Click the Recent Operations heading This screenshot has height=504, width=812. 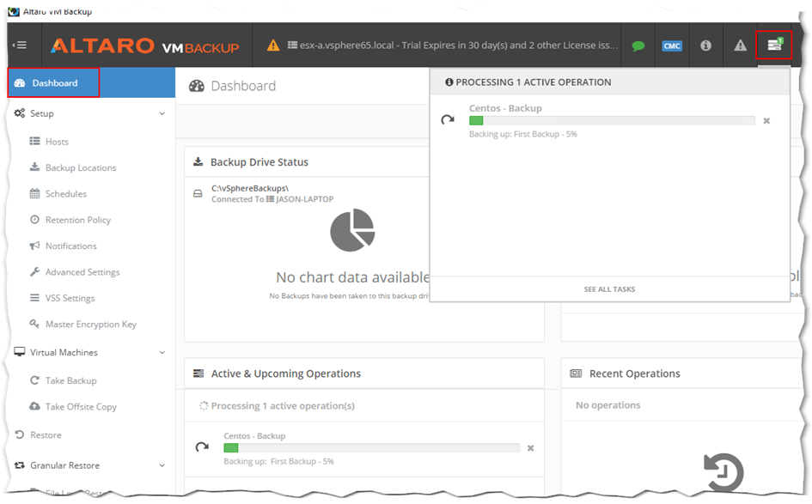coord(634,373)
